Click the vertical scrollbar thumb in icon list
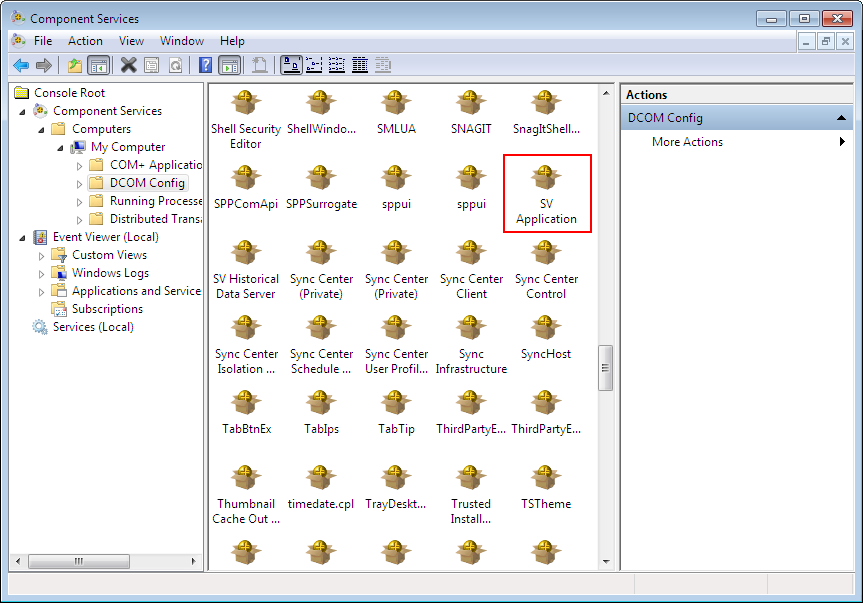863x603 pixels. pyautogui.click(x=605, y=367)
